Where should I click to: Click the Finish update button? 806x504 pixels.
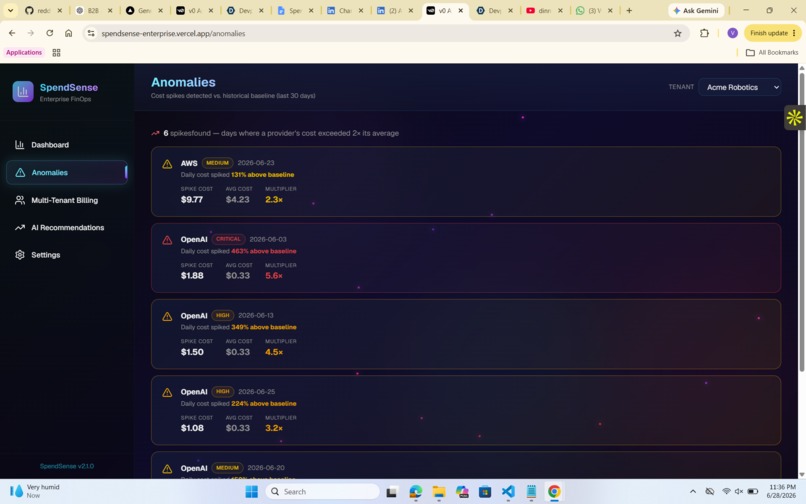point(773,33)
